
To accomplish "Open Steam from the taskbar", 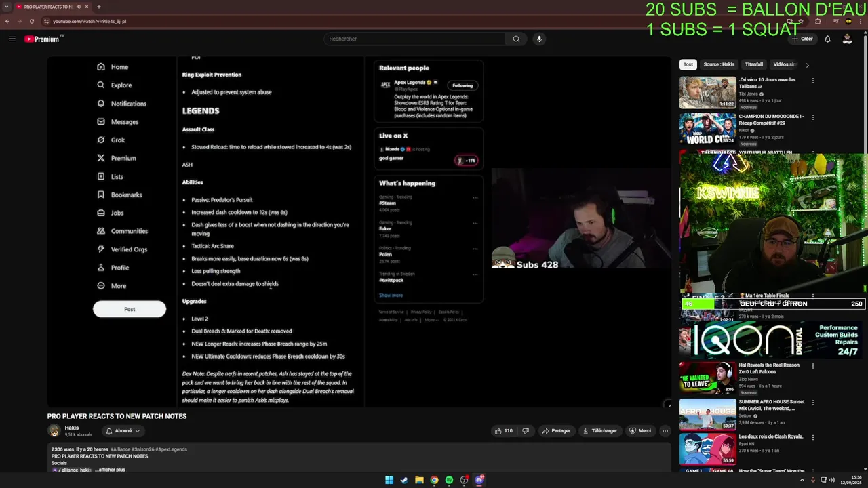I will click(404, 480).
